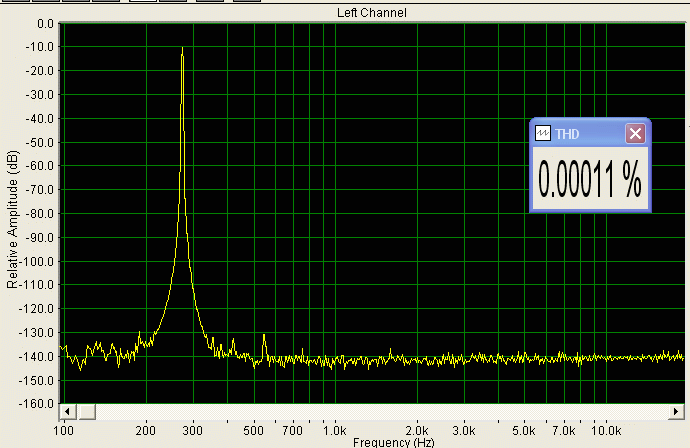This screenshot has width=690, height=448.
Task: Click the 300 frequency tick label
Action: (x=192, y=430)
